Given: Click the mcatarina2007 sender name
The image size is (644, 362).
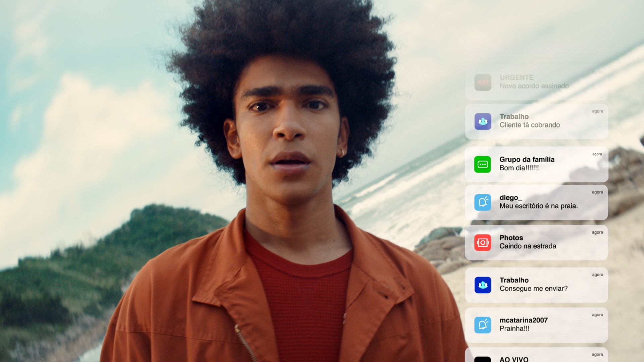Looking at the screenshot, I should [524, 320].
